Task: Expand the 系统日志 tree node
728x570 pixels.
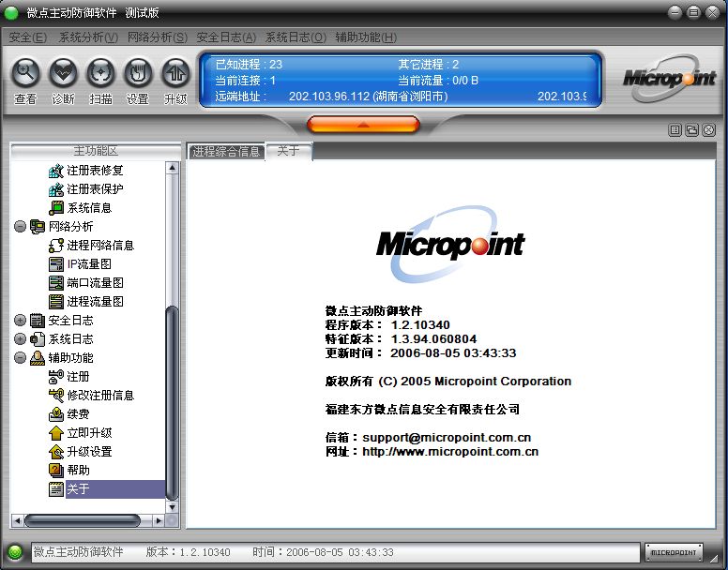Action: 20,339
